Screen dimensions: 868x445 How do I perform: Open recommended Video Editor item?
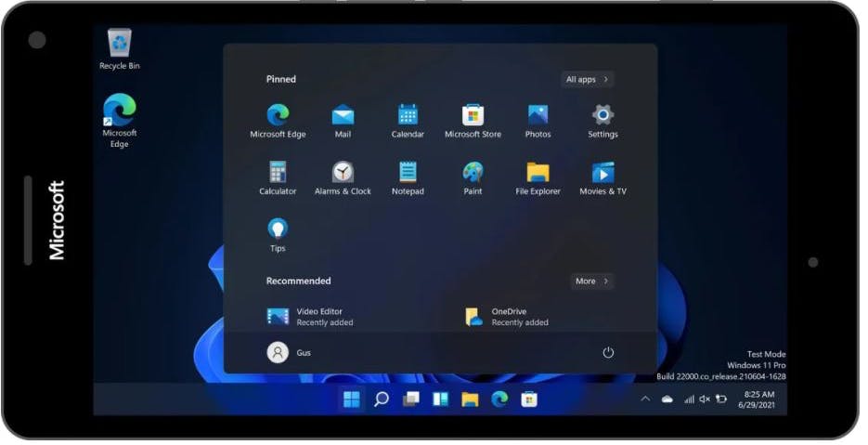coord(310,317)
